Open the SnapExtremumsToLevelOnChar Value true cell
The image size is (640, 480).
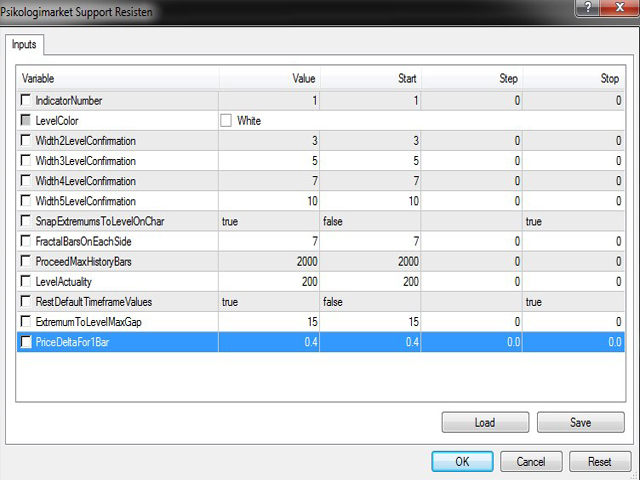269,221
